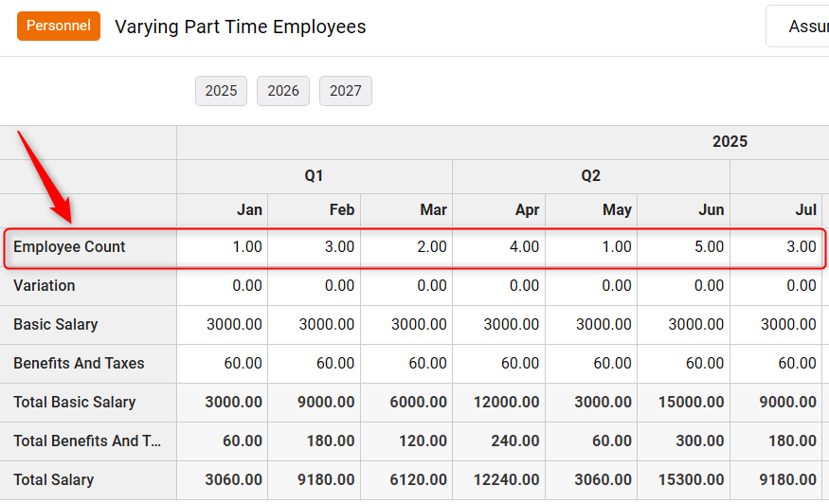The image size is (829, 504).
Task: Click Total Basic Salary 15000.00 in Jun
Action: click(684, 403)
